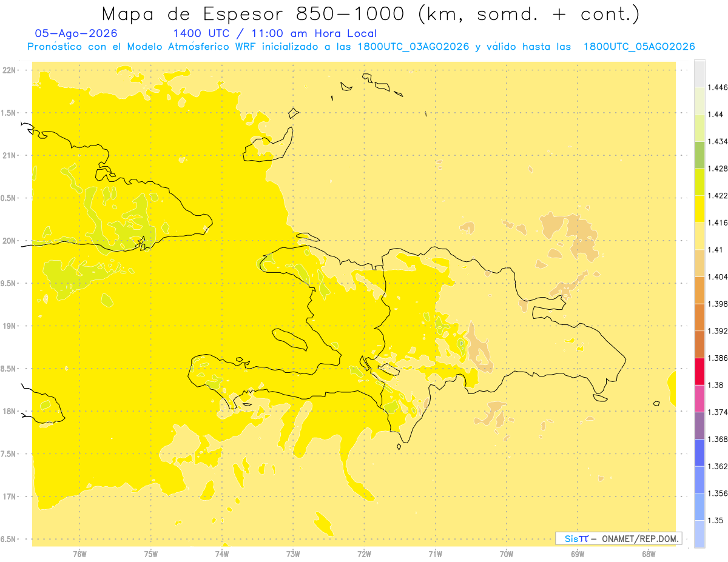Click the WRF forecast description line

click(x=361, y=47)
